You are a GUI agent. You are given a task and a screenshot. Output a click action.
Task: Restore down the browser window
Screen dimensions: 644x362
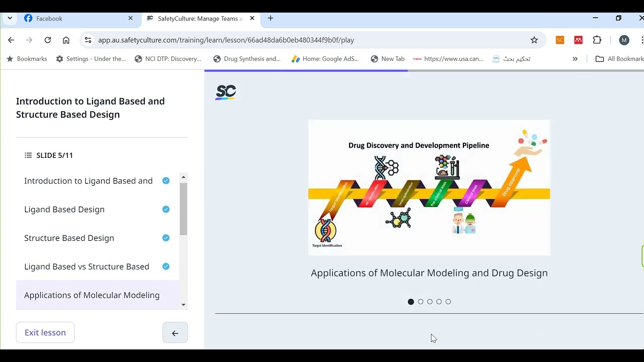[618, 18]
